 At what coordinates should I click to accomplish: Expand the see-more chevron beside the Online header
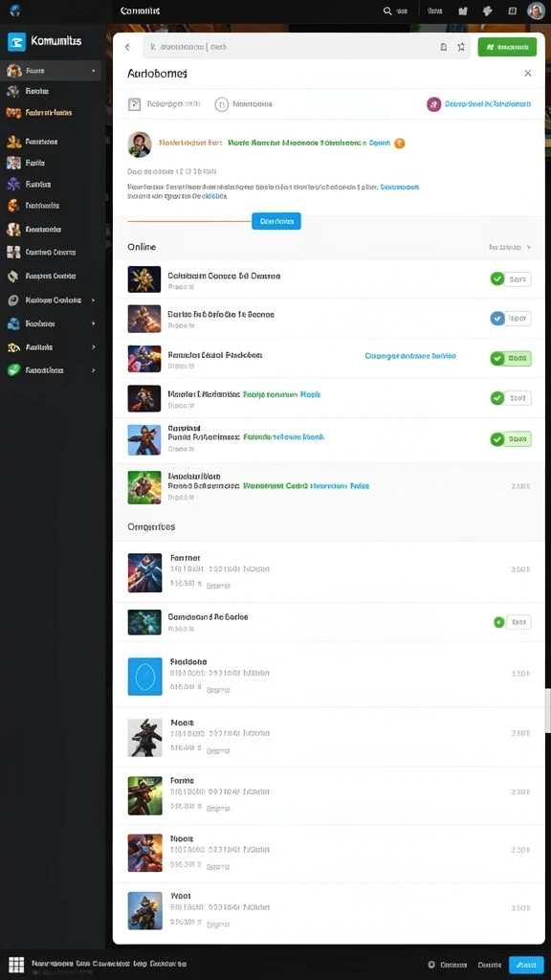click(x=529, y=248)
